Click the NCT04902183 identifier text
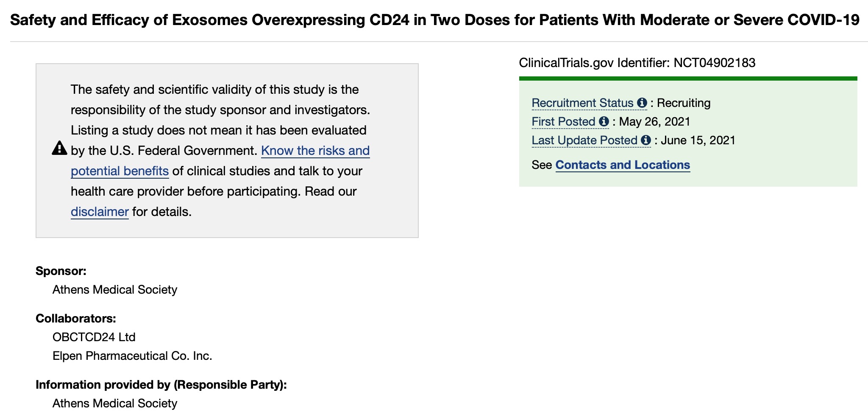The height and width of the screenshot is (415, 868). click(714, 63)
